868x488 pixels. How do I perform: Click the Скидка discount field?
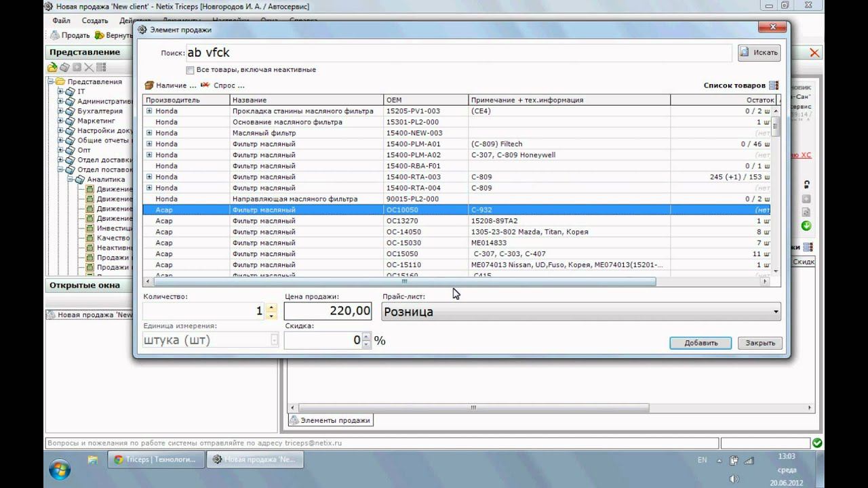[x=323, y=340]
